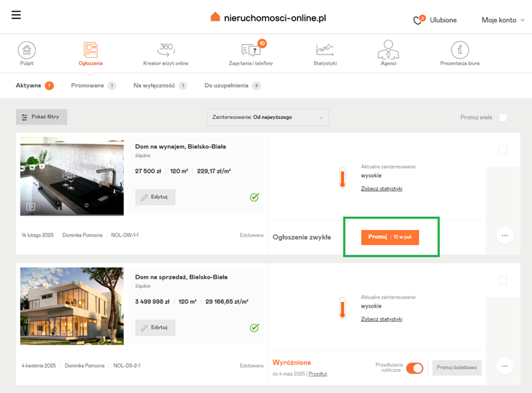Open the Statystyki chart icon
Viewport: 532px width, 393px height.
325,50
